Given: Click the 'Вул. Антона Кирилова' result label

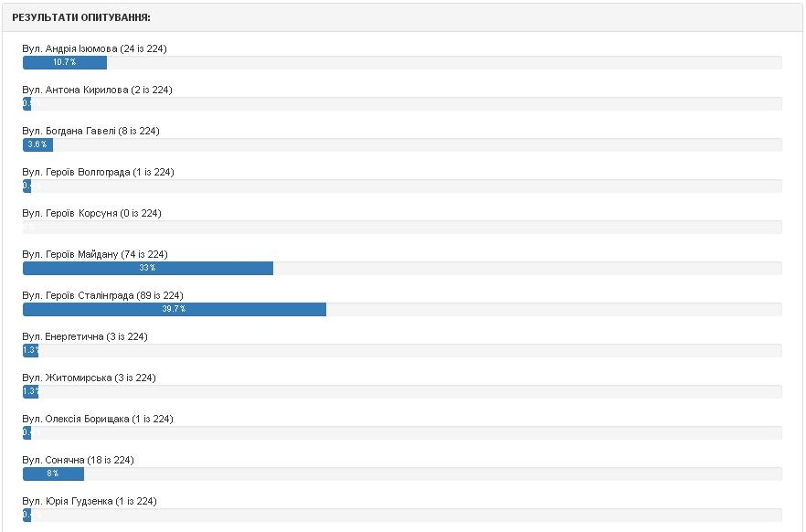Looking at the screenshot, I should 97,90.
